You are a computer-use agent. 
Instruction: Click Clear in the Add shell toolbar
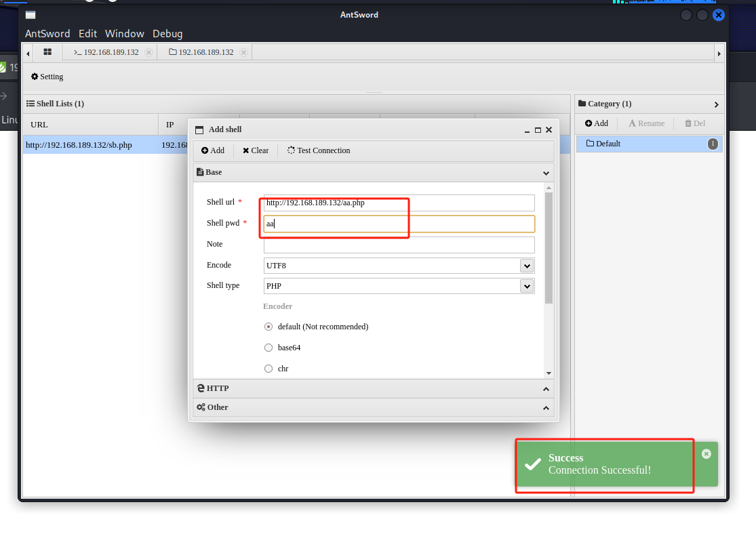(x=256, y=150)
